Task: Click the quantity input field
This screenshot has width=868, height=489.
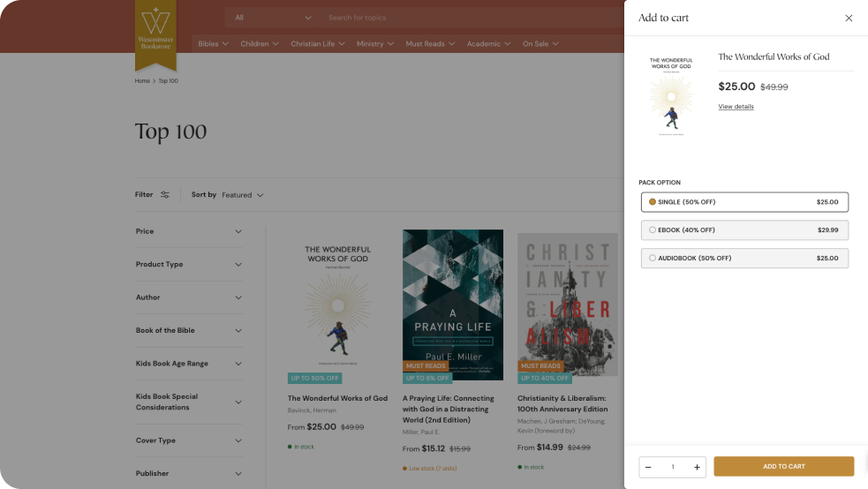Action: click(673, 468)
